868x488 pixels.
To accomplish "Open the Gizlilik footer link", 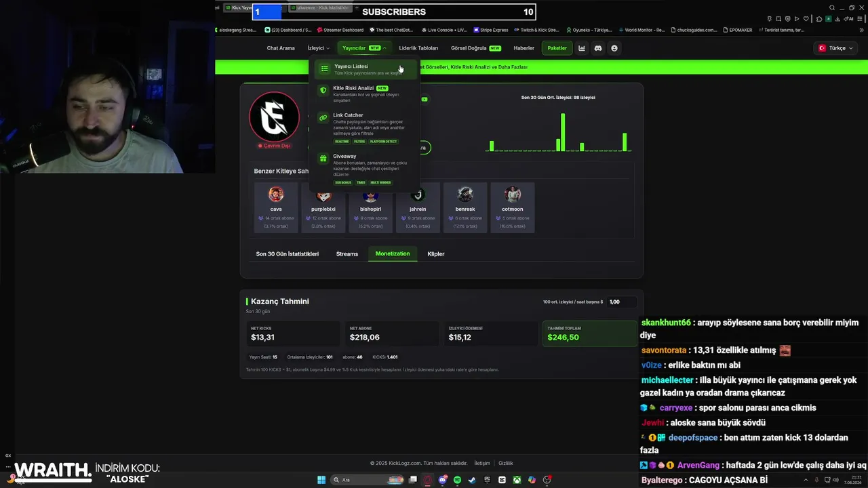I will tap(506, 464).
